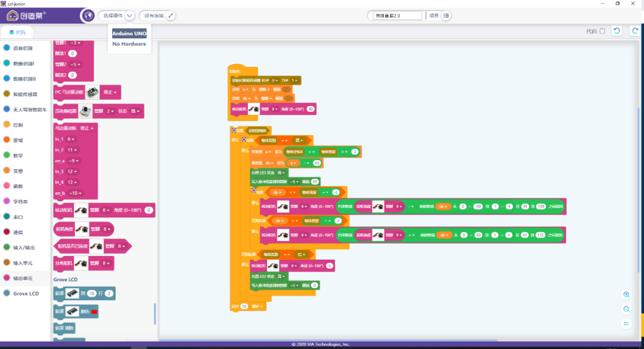This screenshot has width=644, height=349.
Task: Click the red color swatch in 刷屏 block
Action: click(x=94, y=312)
